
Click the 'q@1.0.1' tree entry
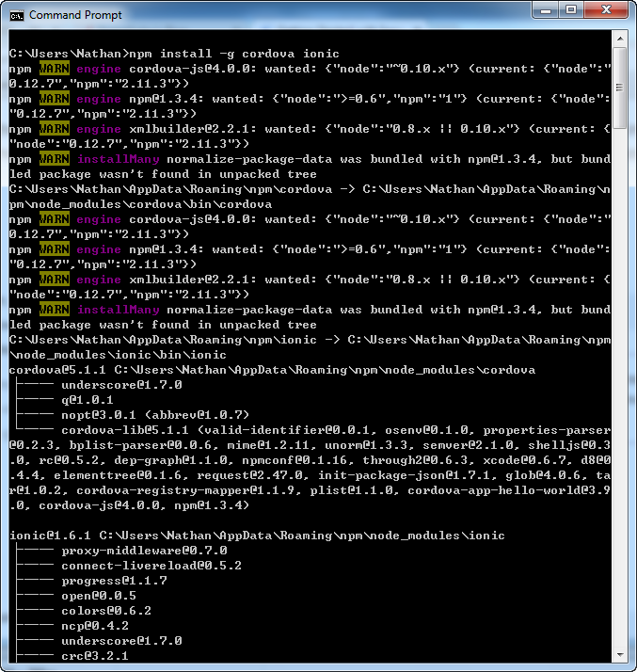(x=88, y=400)
